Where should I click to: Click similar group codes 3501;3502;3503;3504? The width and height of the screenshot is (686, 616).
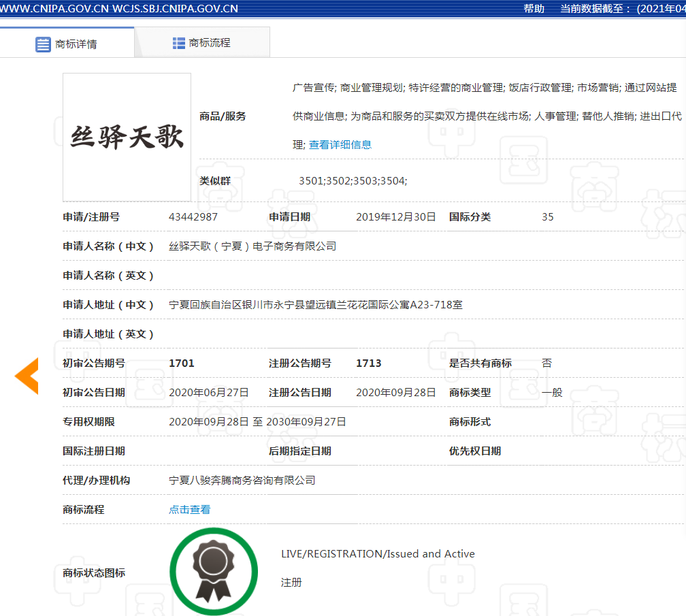click(353, 180)
